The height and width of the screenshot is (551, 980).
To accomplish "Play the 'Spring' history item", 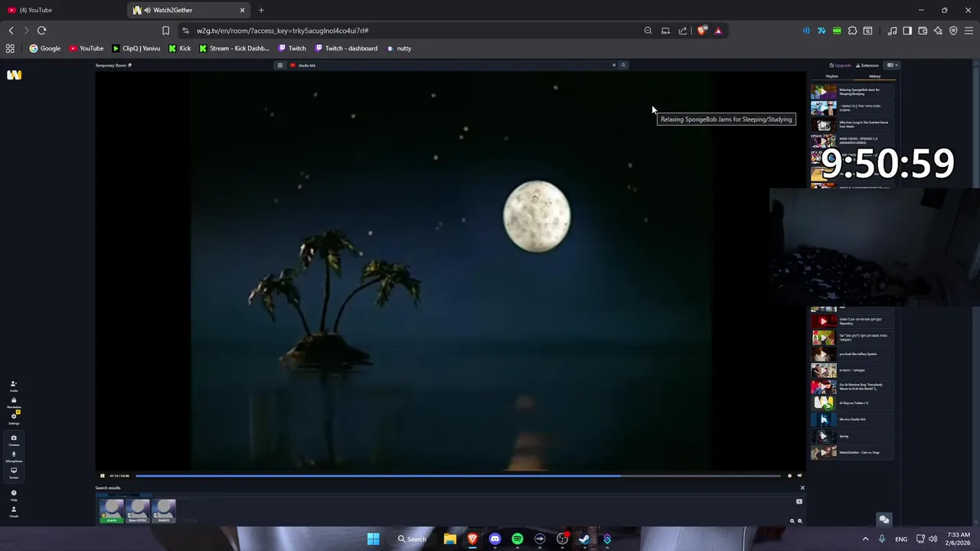I will (851, 436).
